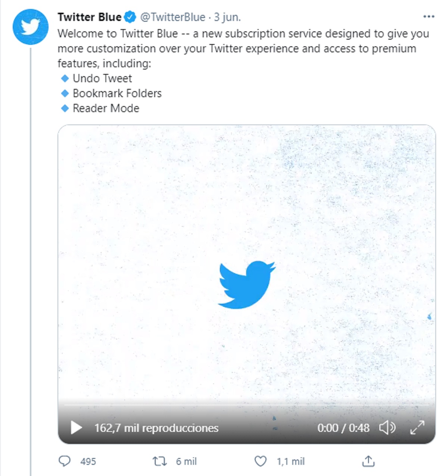
Task: Click the Twitter bird in the video
Action: click(x=246, y=285)
